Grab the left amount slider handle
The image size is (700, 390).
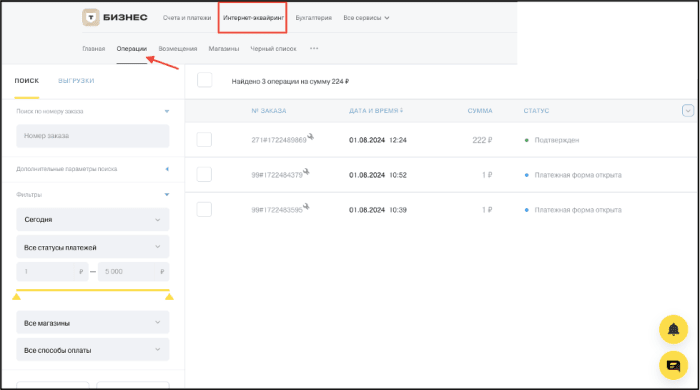17,296
